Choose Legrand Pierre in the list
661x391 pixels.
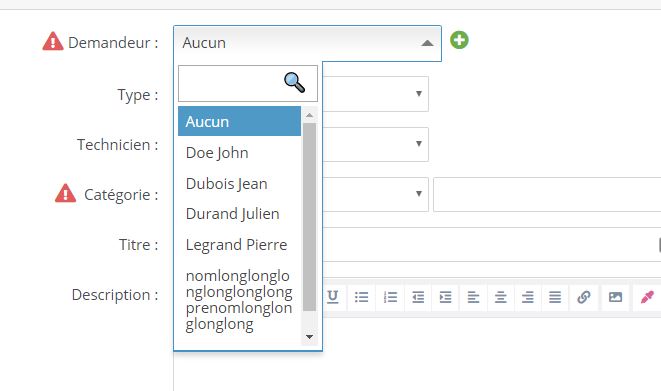point(239,244)
